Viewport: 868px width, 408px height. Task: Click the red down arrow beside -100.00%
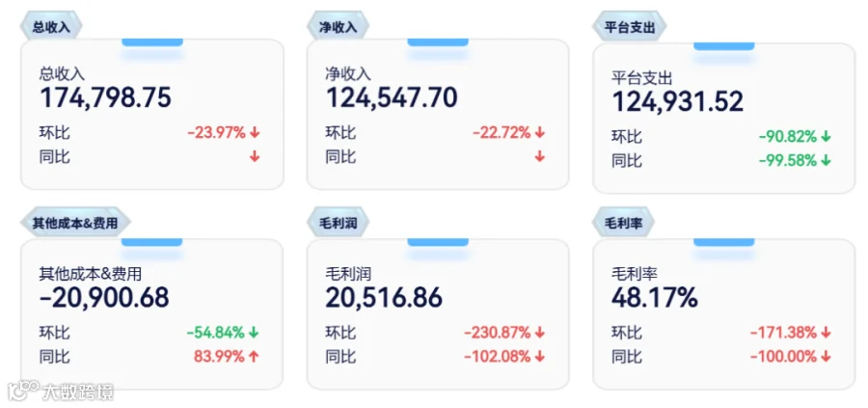tap(827, 357)
